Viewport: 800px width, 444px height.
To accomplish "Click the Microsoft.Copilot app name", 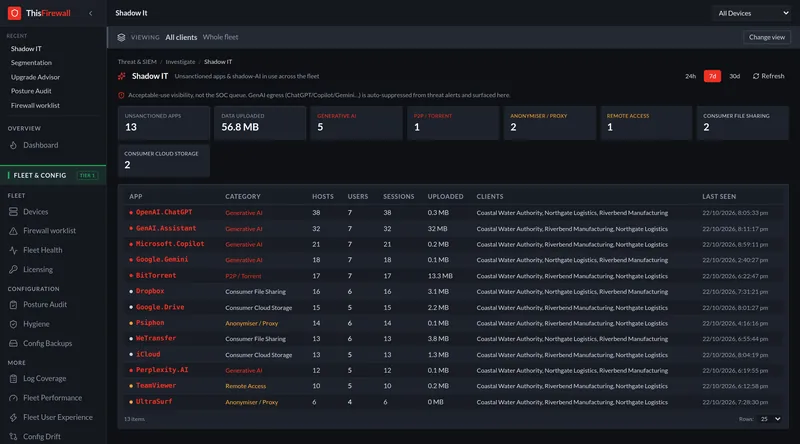I will pos(170,244).
